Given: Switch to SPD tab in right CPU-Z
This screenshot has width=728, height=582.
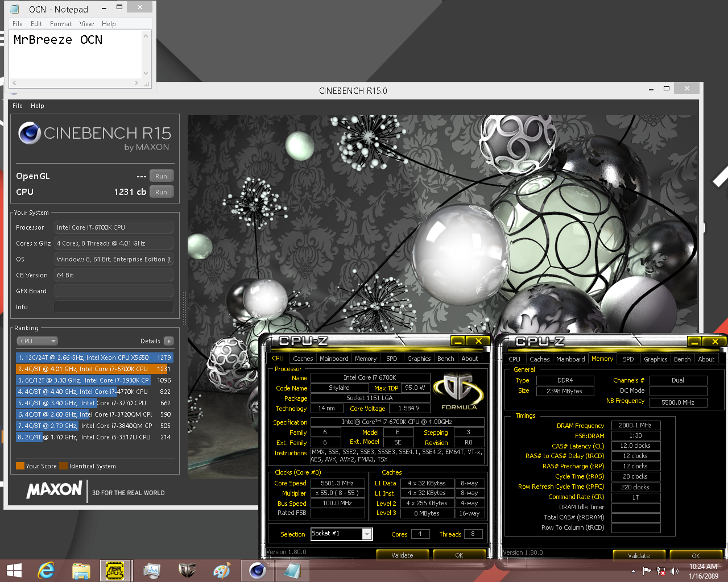Looking at the screenshot, I should coord(628,359).
